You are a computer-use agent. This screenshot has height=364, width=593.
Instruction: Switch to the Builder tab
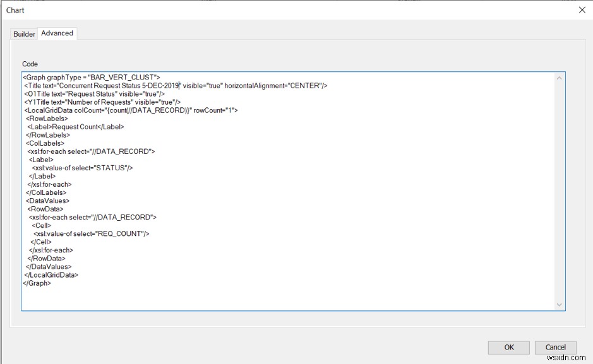tap(23, 33)
